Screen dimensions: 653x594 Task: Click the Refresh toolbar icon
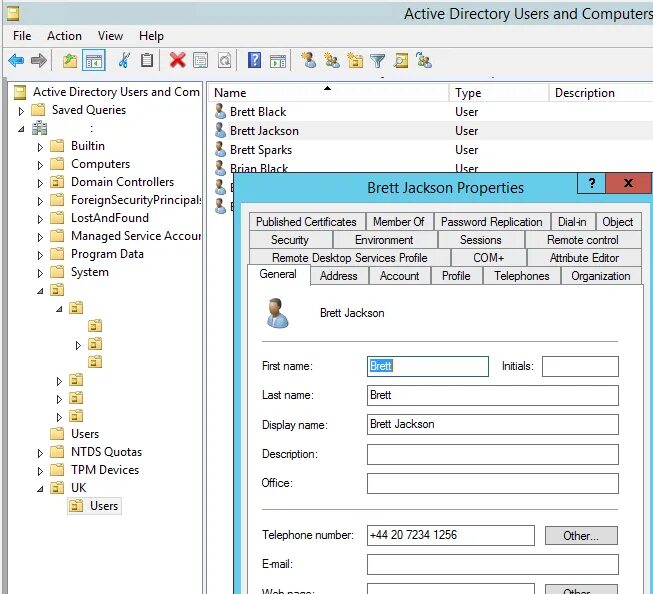(224, 61)
